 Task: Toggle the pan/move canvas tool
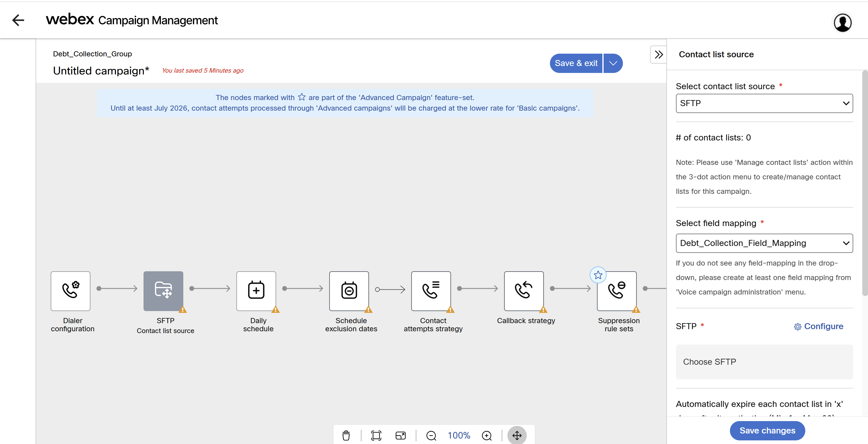(516, 435)
